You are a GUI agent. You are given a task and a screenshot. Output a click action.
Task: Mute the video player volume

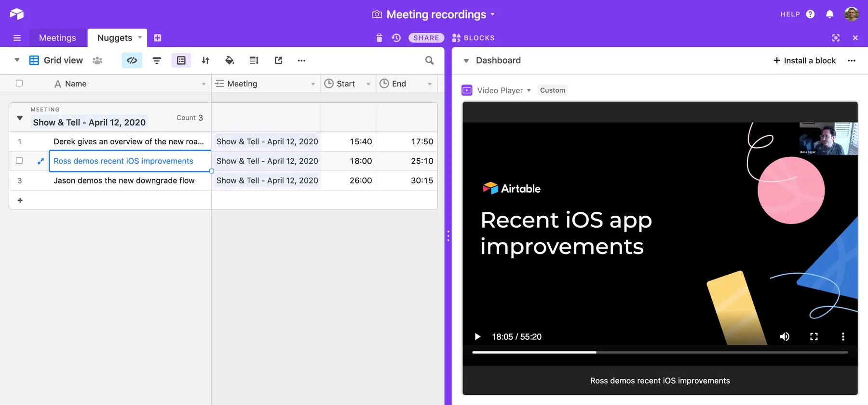(785, 336)
